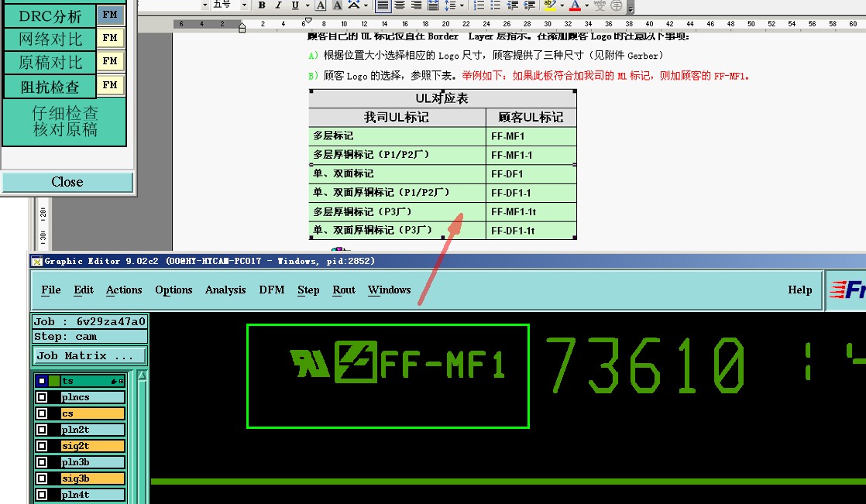Expand the font color dropdown arrow
Viewport: 866px width, 504px height.
pos(586,5)
